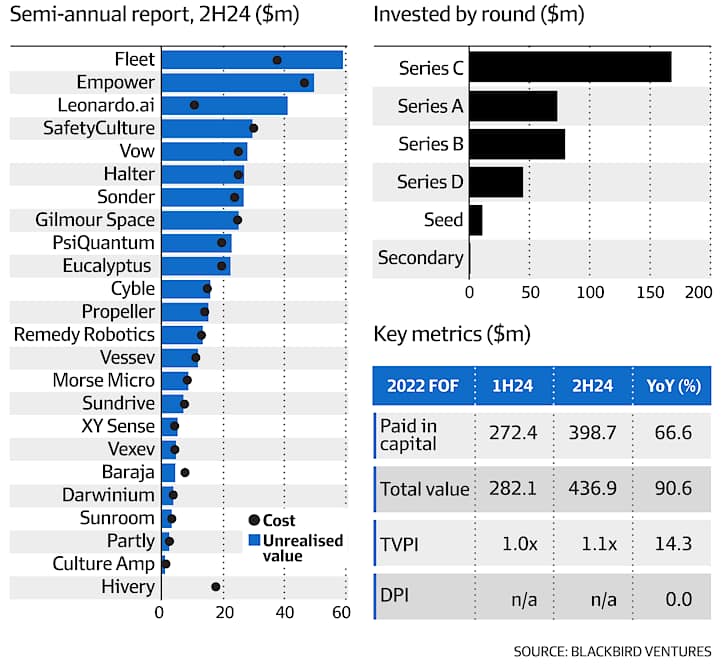
Task: Click the blue 'Unrealised value' legend square
Action: click(x=254, y=540)
